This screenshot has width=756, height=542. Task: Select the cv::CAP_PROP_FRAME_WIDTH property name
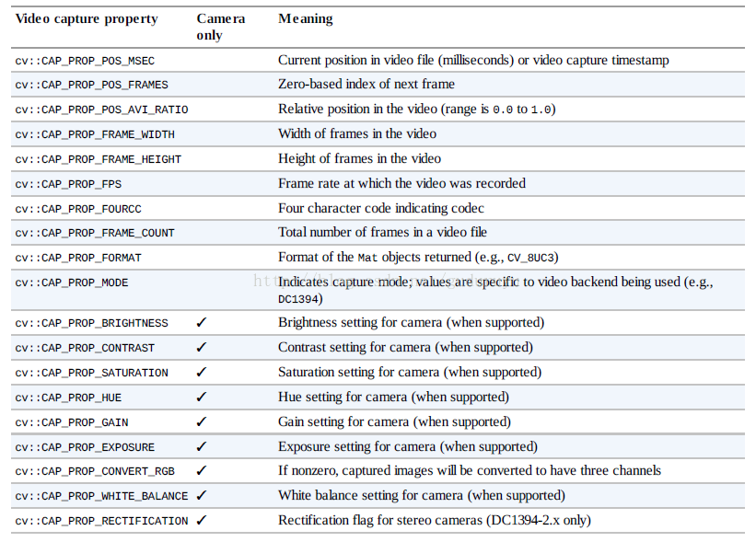coord(95,134)
